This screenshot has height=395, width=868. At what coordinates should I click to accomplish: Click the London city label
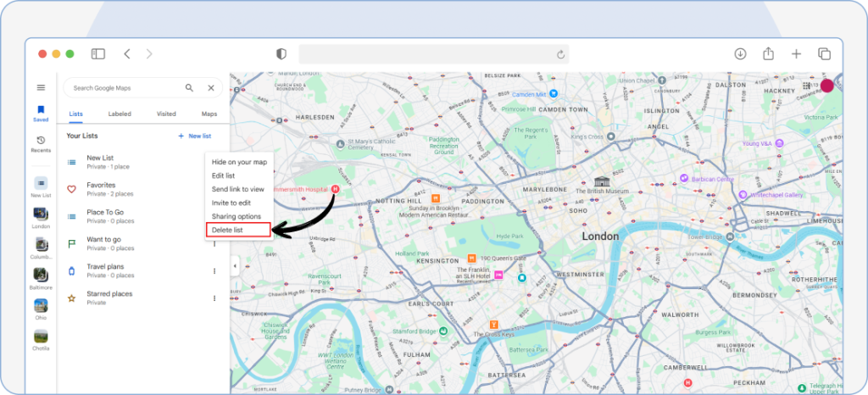600,236
